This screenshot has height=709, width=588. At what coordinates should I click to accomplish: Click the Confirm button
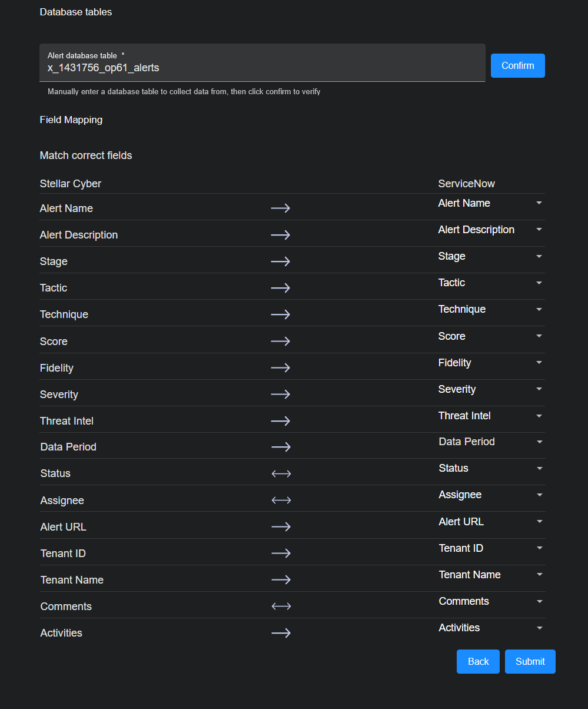click(517, 65)
